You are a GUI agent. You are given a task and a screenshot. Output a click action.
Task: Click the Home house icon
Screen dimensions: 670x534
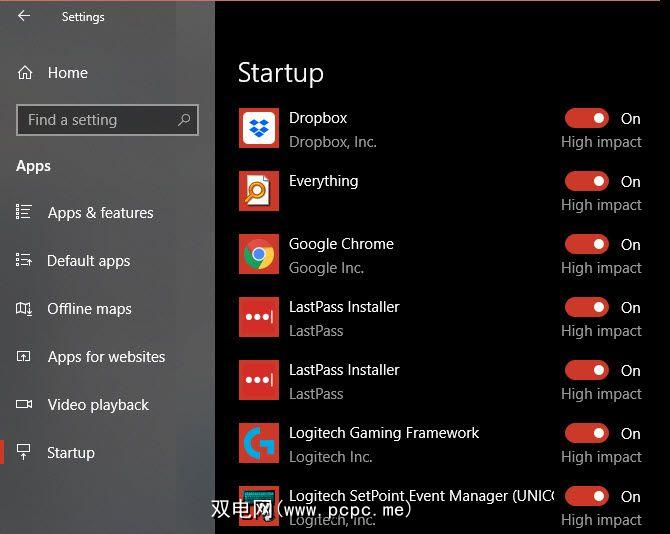25,73
